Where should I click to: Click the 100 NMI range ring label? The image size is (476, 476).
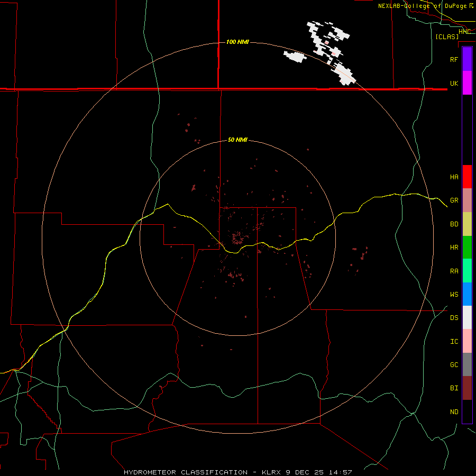coord(237,42)
